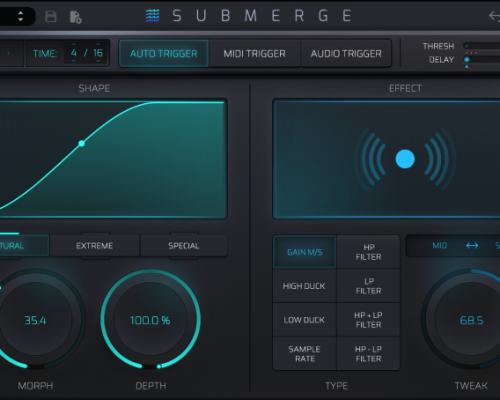Click the time numerator value 4

[74, 53]
